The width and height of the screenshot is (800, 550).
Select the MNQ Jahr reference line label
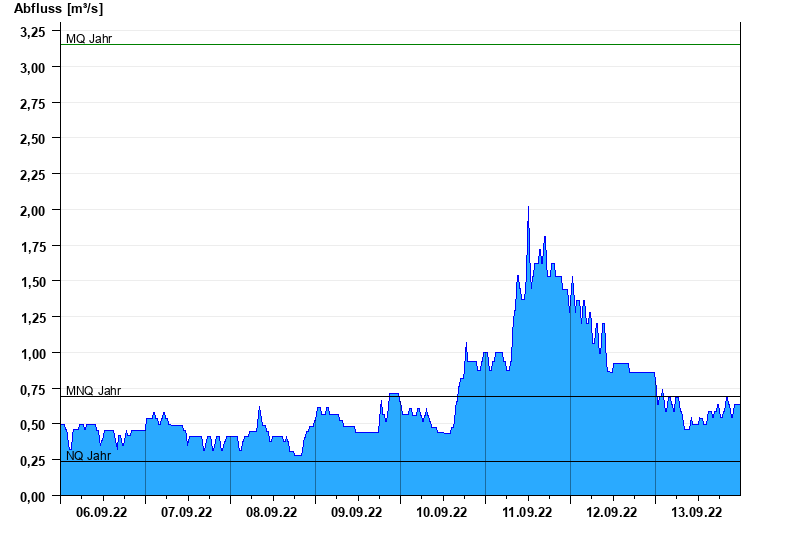tap(93, 391)
